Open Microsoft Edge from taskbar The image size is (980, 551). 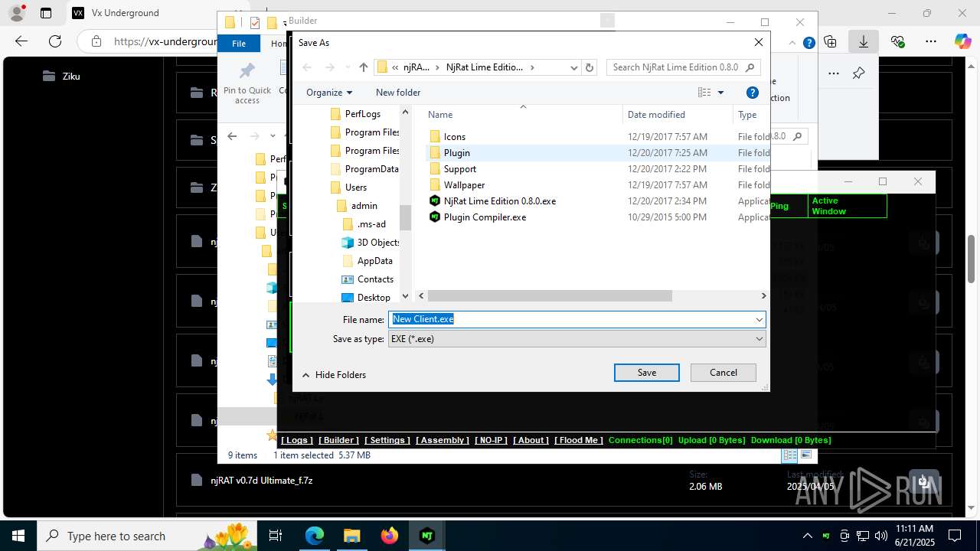coord(315,536)
